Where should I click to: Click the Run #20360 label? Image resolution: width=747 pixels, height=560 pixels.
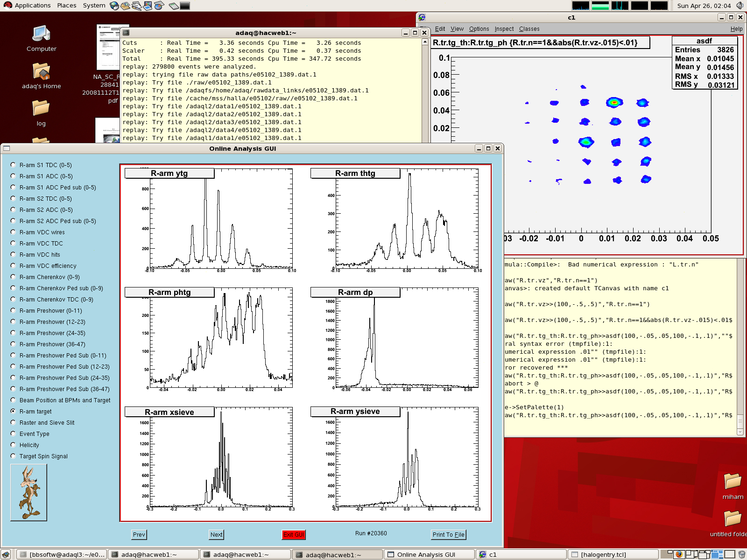pos(371,533)
